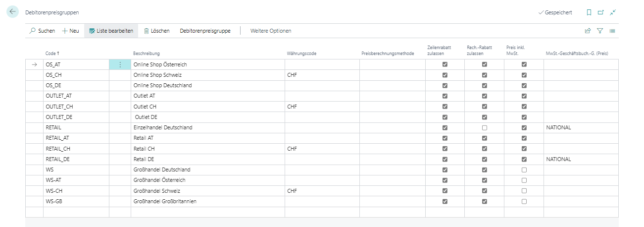Open row options for OS_AT
This screenshot has height=227, width=644.
120,64
